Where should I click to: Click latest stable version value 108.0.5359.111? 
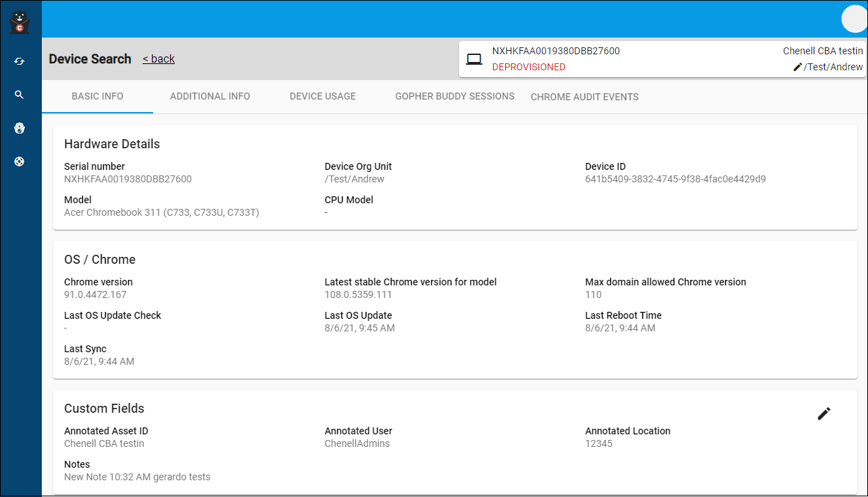(358, 294)
